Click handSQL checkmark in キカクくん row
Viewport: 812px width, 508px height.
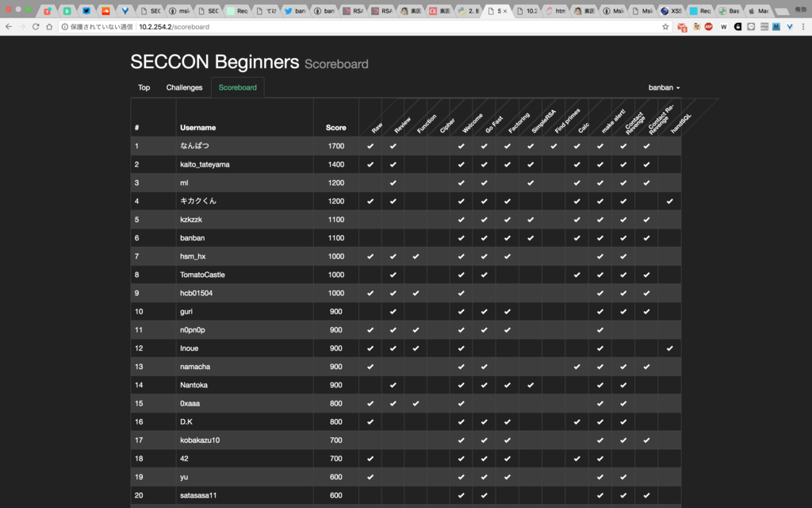click(x=669, y=201)
